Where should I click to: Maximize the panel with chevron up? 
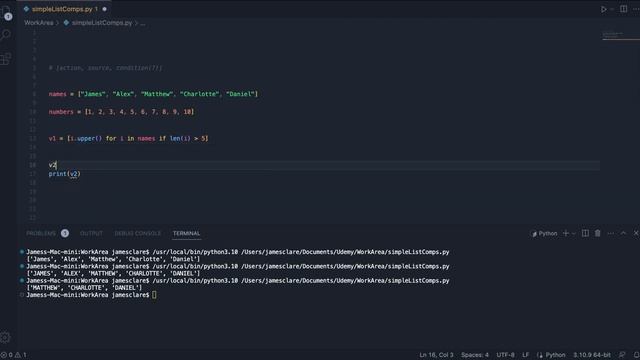pos(623,233)
